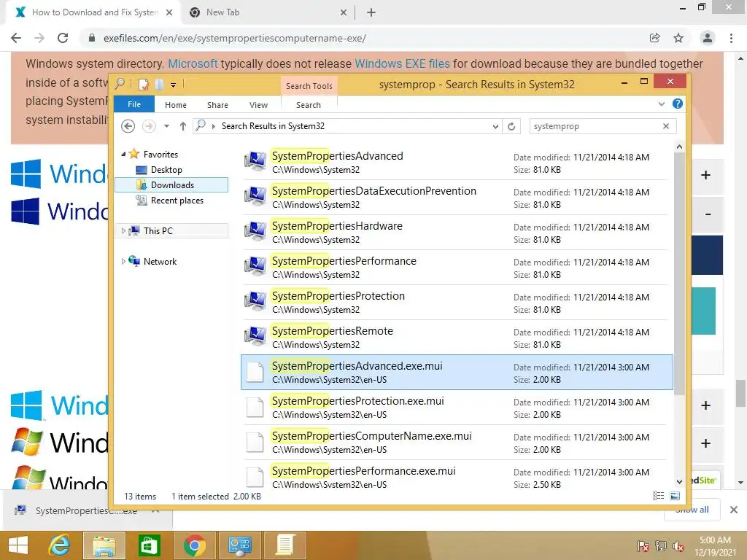Open Chrome three-dot menu
The image size is (747, 560).
(x=731, y=38)
